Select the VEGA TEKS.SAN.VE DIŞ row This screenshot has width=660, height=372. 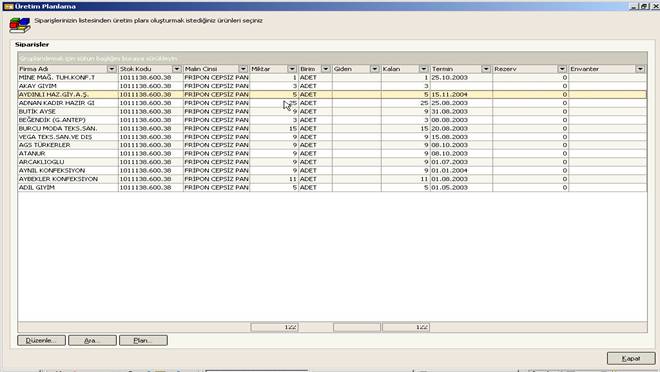(x=332, y=137)
